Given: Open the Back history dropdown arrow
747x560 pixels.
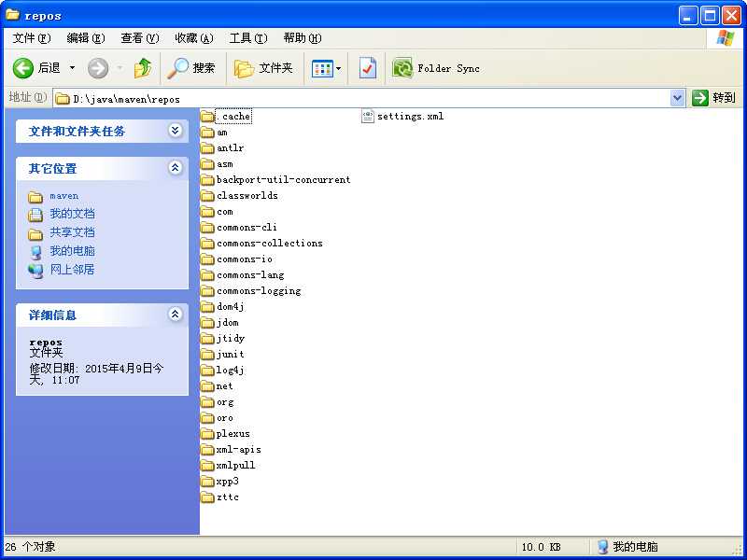Looking at the screenshot, I should click(73, 68).
